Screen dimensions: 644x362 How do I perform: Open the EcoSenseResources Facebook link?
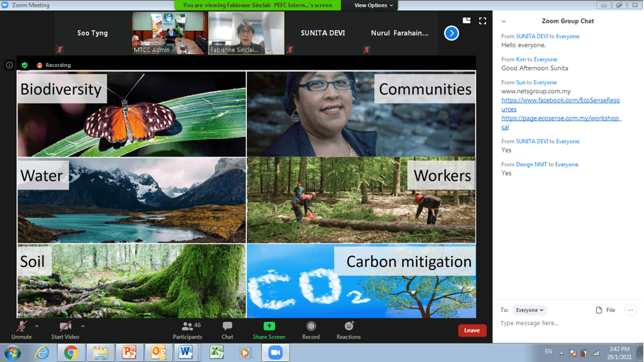click(x=561, y=105)
